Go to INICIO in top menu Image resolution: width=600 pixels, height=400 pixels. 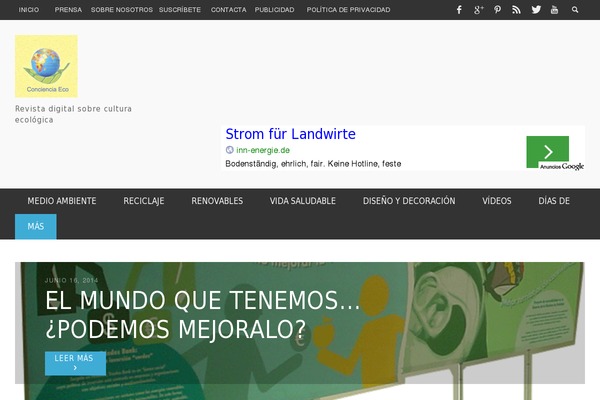point(29,10)
